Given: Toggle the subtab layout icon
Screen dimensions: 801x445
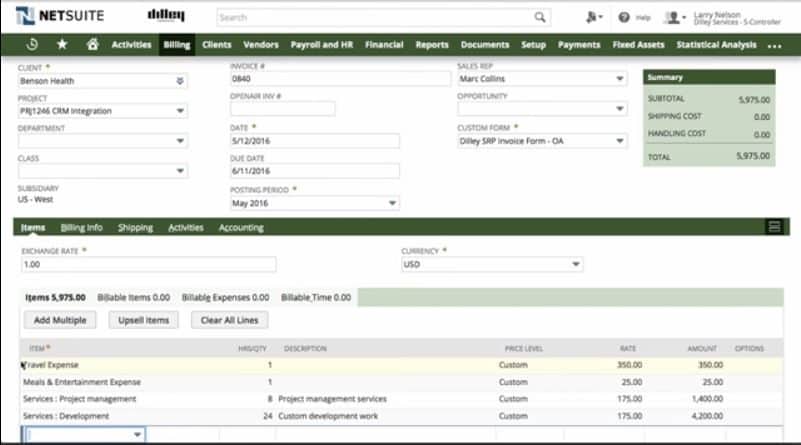Looking at the screenshot, I should click(774, 227).
